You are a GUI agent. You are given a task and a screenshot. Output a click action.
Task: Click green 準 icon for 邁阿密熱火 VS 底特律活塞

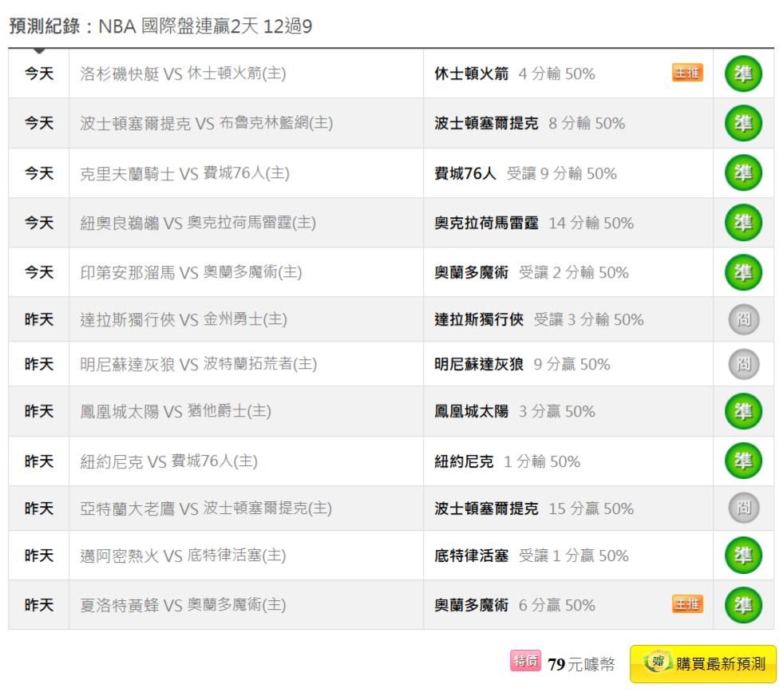[x=743, y=556]
